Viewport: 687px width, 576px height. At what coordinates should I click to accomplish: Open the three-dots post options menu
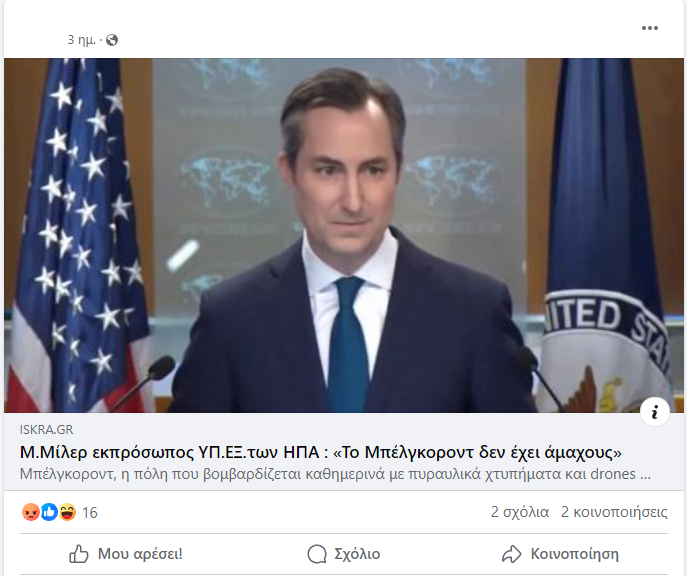[x=649, y=28]
